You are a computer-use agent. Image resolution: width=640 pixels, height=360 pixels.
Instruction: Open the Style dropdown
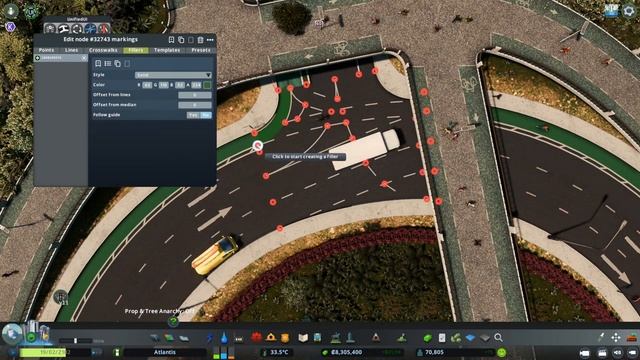pyautogui.click(x=173, y=75)
